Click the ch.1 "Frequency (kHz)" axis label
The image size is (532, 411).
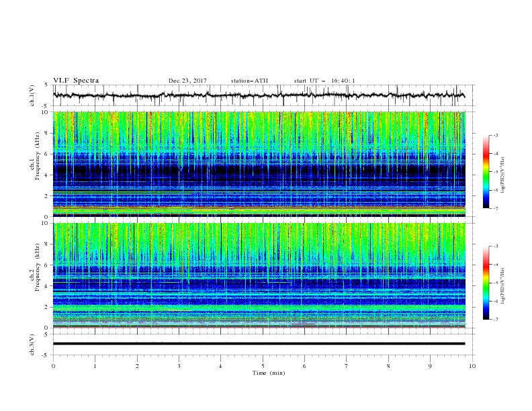point(37,156)
